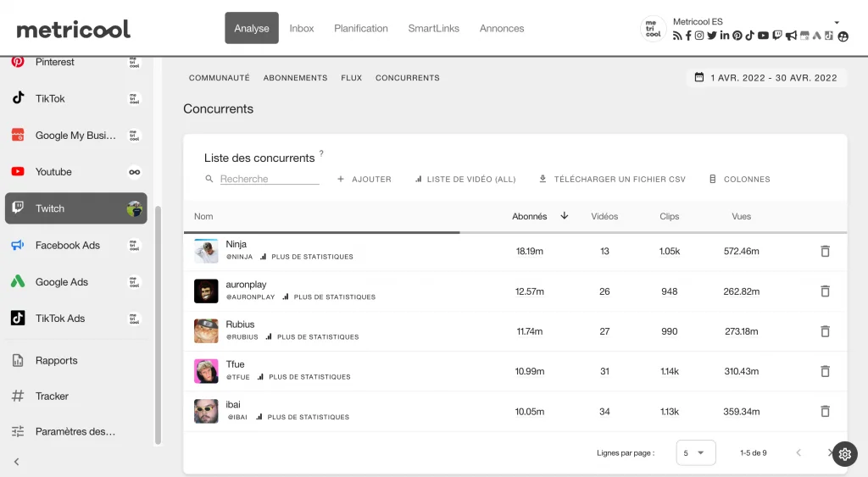868x477 pixels.
Task: Open the Lignes par page dropdown
Action: (x=696, y=452)
